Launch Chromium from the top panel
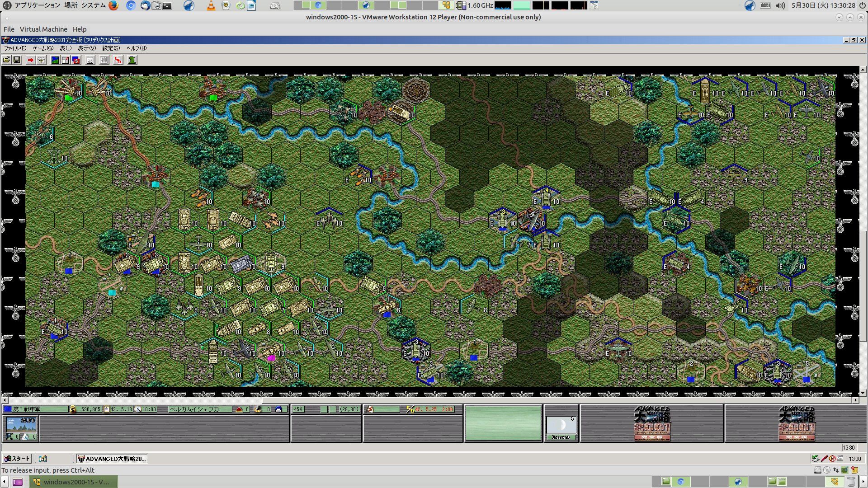Image resolution: width=868 pixels, height=488 pixels. click(x=131, y=5)
